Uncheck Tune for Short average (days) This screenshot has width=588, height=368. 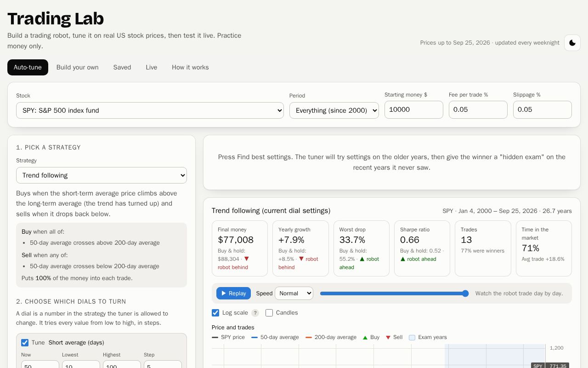25,343
